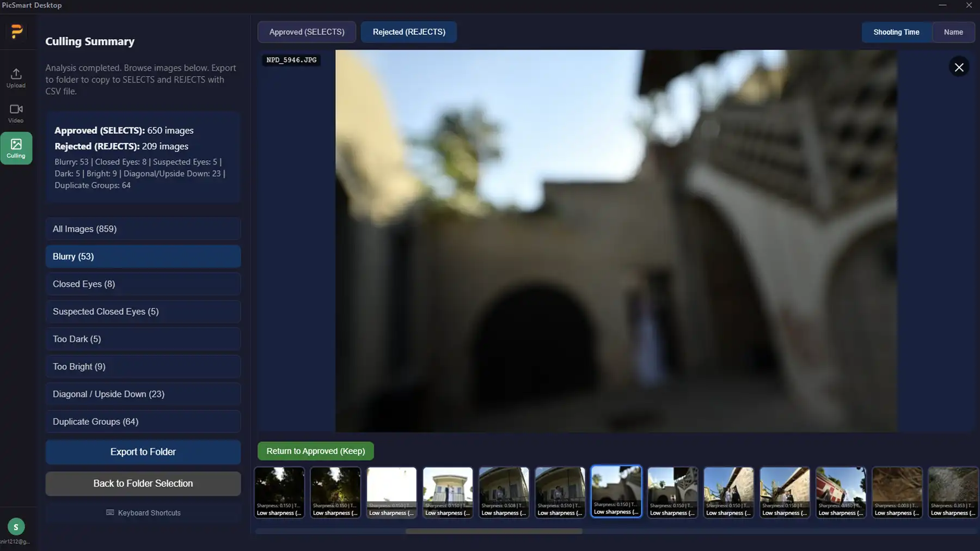Select the white balcony house thumbnail
The image size is (980, 551).
[x=448, y=492]
